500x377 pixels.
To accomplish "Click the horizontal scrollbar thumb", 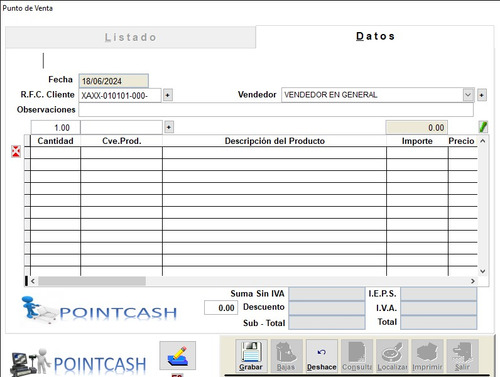I will tap(92, 281).
